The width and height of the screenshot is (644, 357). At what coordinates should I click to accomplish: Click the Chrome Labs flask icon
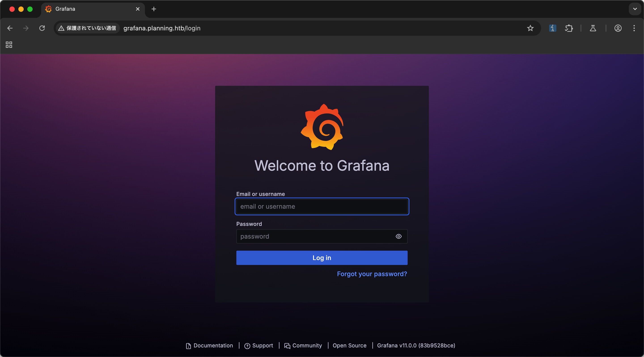tap(593, 28)
